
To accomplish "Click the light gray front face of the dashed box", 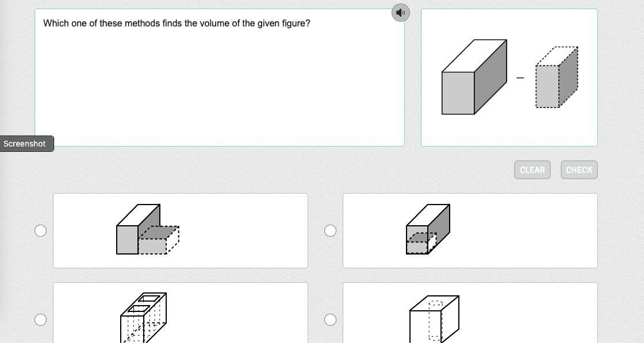I will (547, 86).
